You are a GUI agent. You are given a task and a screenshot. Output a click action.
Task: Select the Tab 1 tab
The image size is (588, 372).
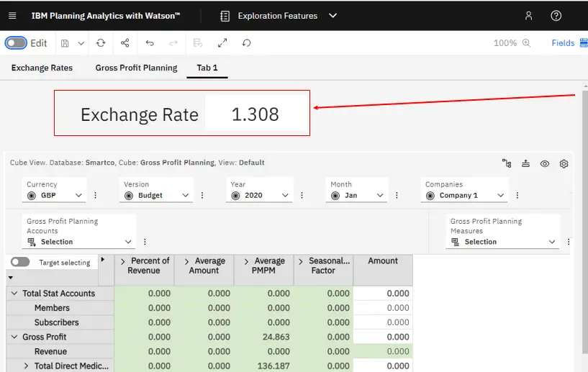207,68
